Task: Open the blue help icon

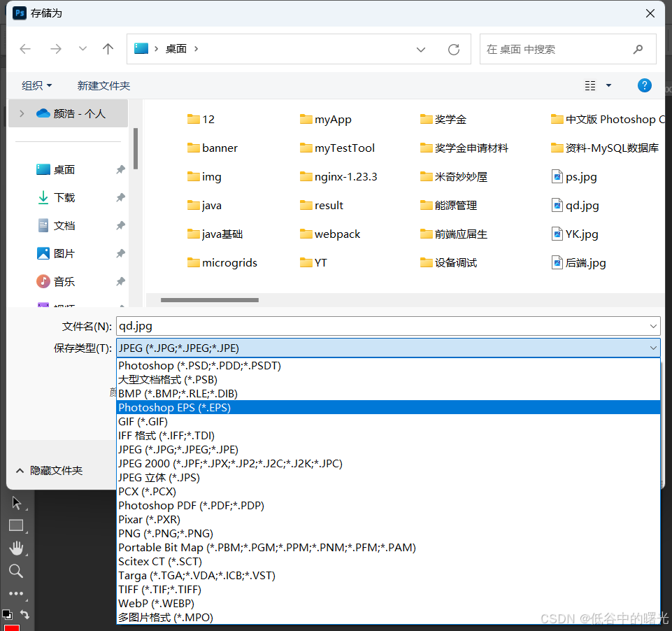Action: tap(645, 85)
